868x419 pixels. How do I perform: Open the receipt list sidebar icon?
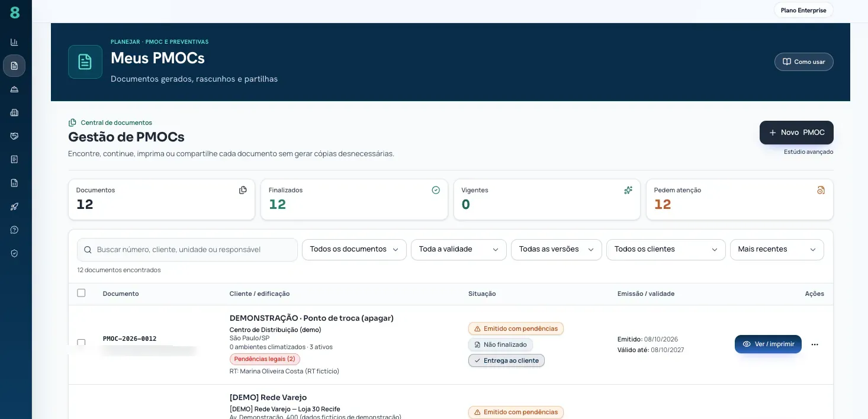coord(14,159)
